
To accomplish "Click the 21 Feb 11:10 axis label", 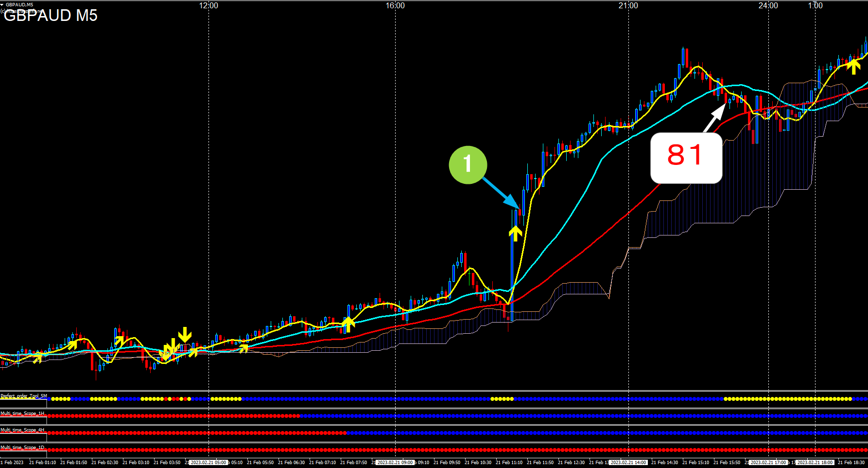I will click(509, 463).
